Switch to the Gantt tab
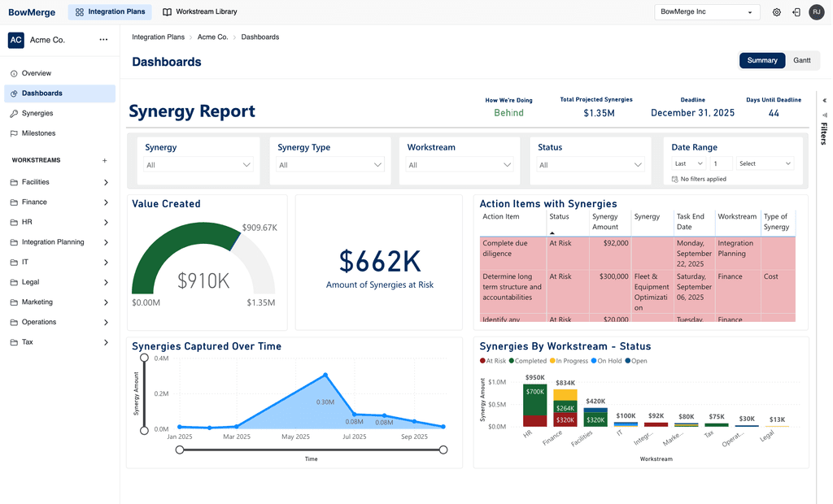833x504 pixels. coord(802,60)
